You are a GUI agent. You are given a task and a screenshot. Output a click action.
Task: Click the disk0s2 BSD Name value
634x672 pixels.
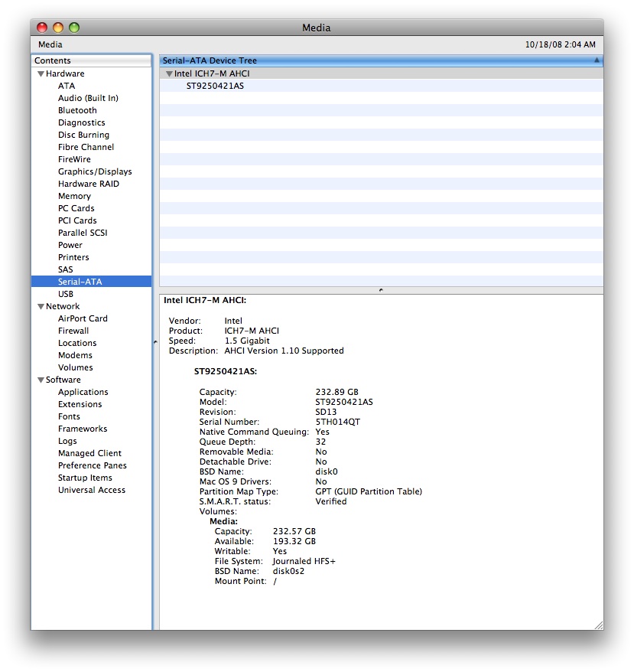pos(288,571)
